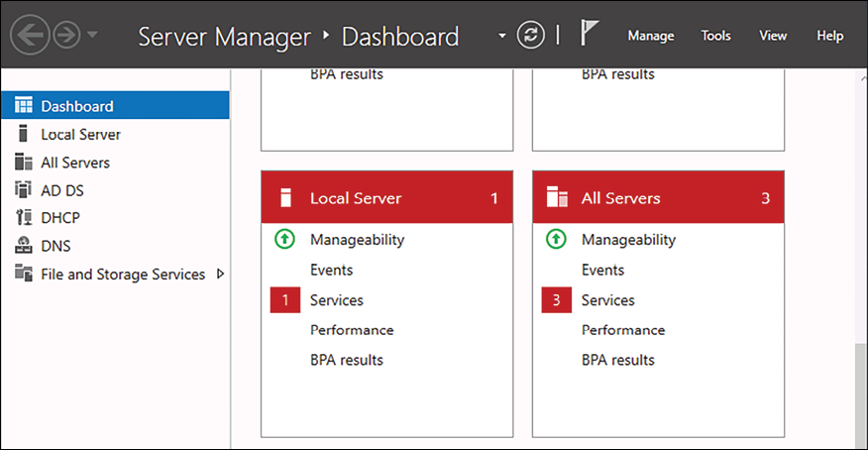Go forward with the forward arrow button
Screen dimensions: 868x450
pyautogui.click(x=66, y=36)
